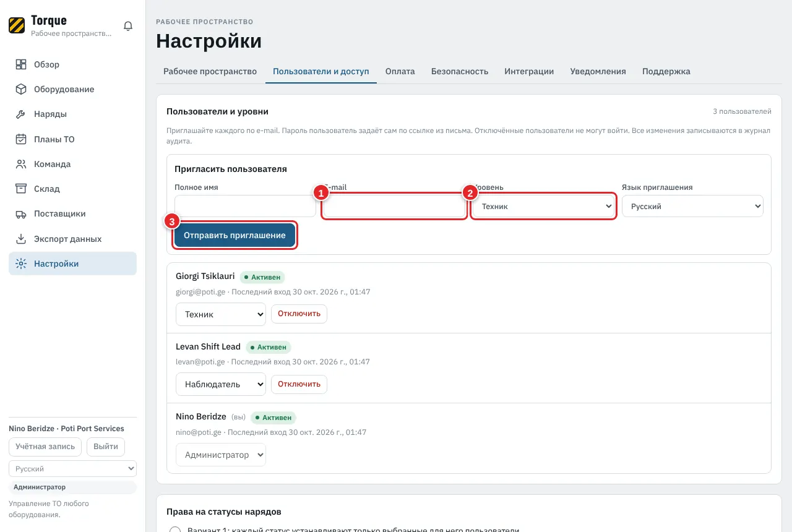Change Giorgi Tsiklauri's role dropdown

point(221,314)
